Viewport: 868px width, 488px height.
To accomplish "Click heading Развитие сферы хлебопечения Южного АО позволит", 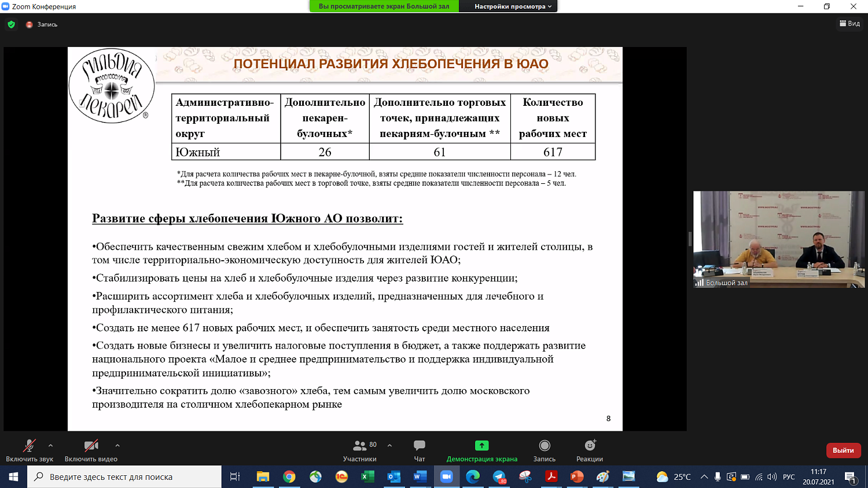I will [x=248, y=219].
